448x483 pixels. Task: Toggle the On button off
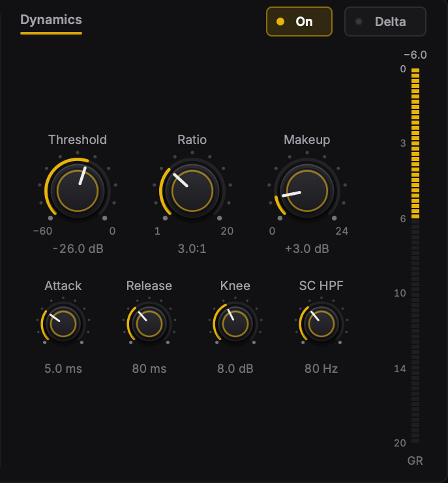coord(299,22)
